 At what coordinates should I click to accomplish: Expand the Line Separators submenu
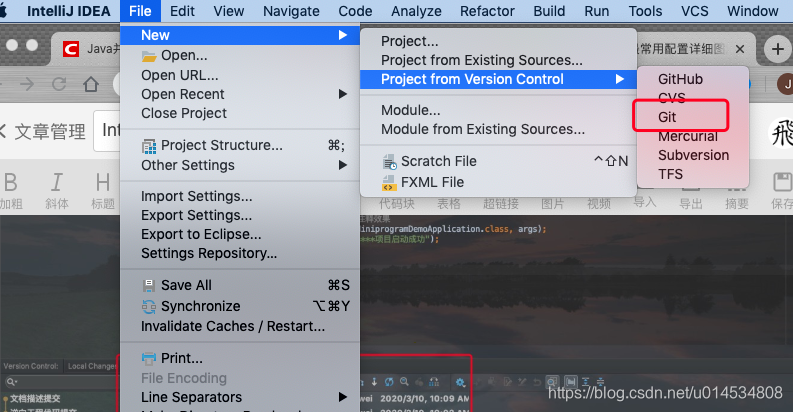343,397
